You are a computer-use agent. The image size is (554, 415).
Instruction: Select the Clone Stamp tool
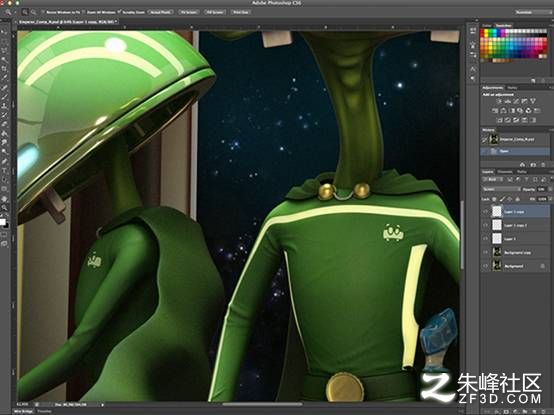5,105
